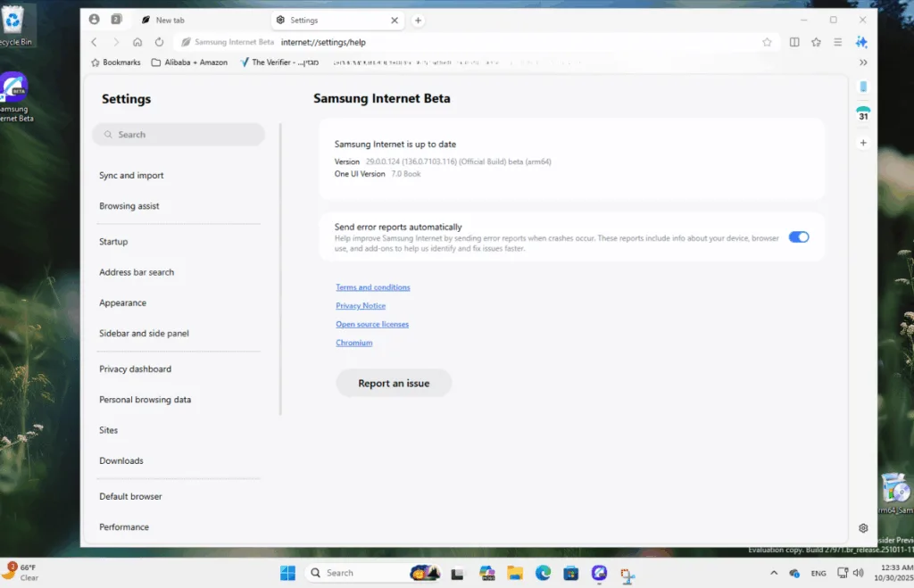Open the Snipping Tool taskbar icon
Viewport: 914px width, 588px height.
pyautogui.click(x=627, y=574)
